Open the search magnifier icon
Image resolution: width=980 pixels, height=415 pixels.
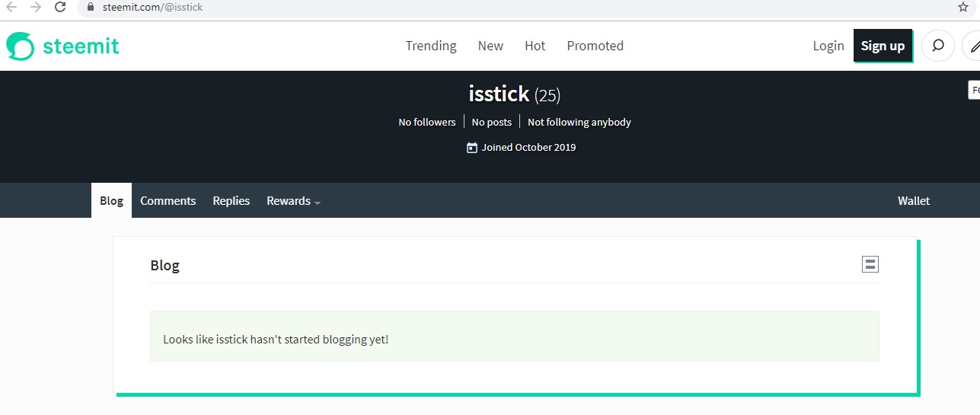tap(938, 46)
